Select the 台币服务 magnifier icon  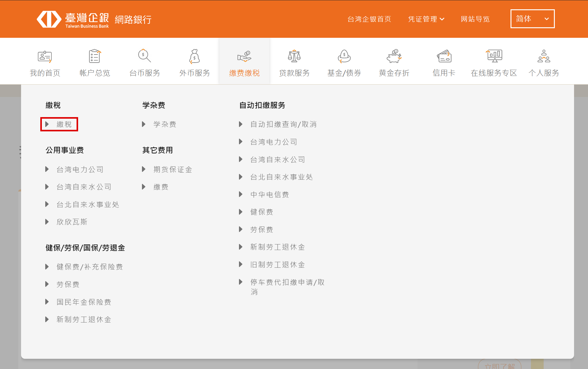pos(144,56)
